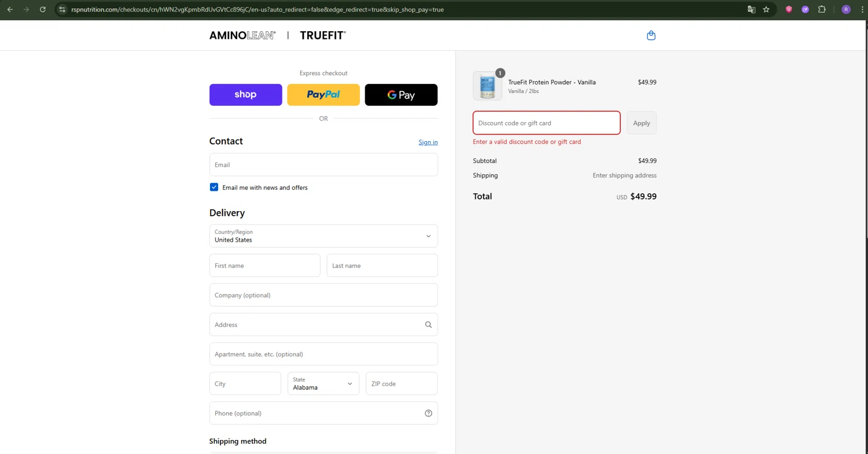This screenshot has width=868, height=454.
Task: Pay with Shop Pay express button
Action: point(246,95)
